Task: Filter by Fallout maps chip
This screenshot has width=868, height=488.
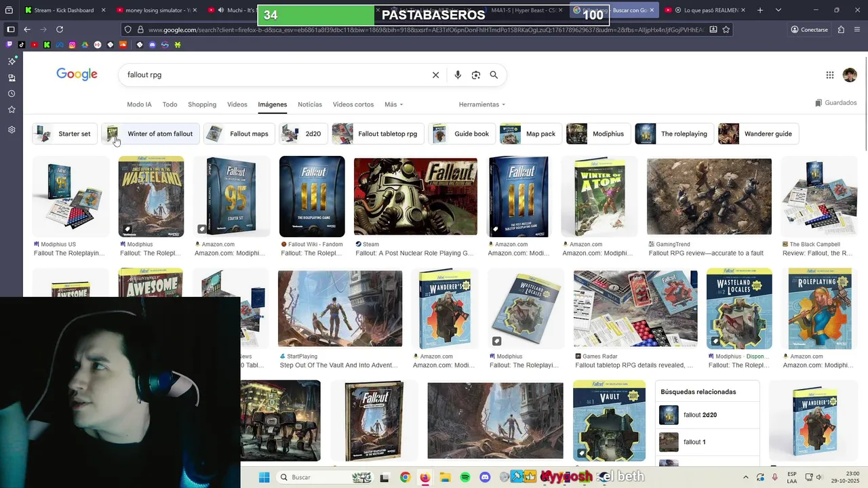Action: point(239,134)
